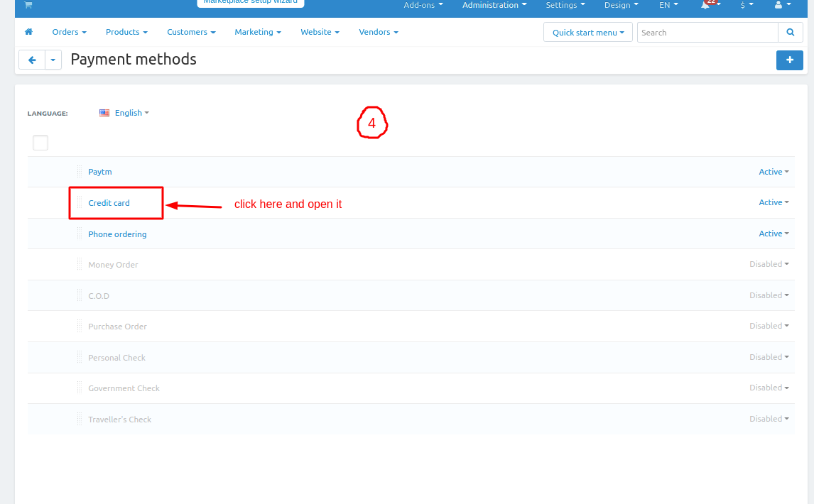Open Government Check Disabled status dropdown
This screenshot has height=504, width=814.
769,388
